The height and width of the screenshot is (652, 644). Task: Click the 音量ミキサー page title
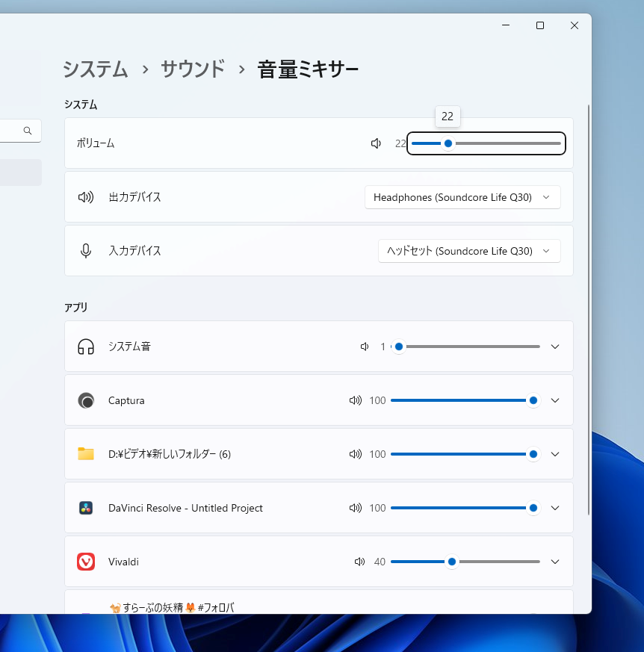click(x=308, y=69)
